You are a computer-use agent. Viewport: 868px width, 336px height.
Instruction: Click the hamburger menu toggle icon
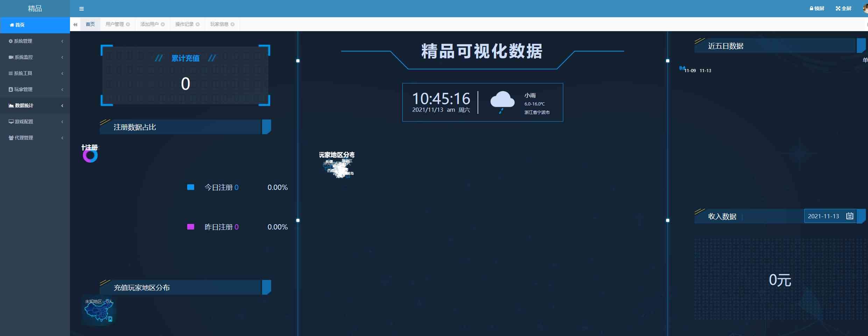pos(82,9)
